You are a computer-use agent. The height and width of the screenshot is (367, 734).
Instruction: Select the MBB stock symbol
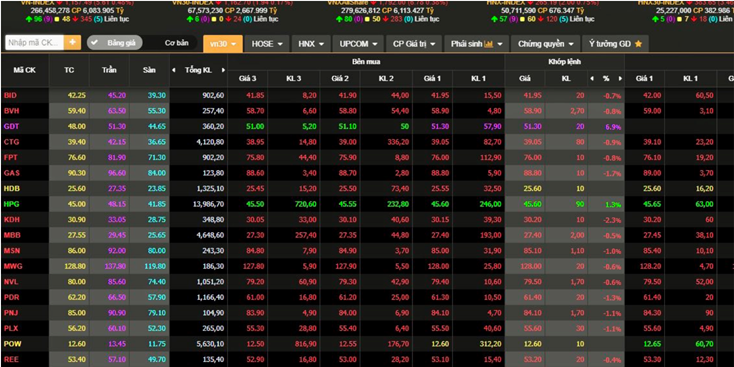pos(12,235)
